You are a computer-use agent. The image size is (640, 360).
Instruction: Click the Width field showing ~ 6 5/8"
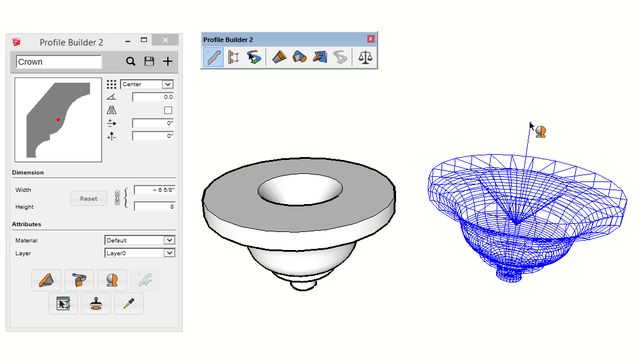[x=155, y=190]
